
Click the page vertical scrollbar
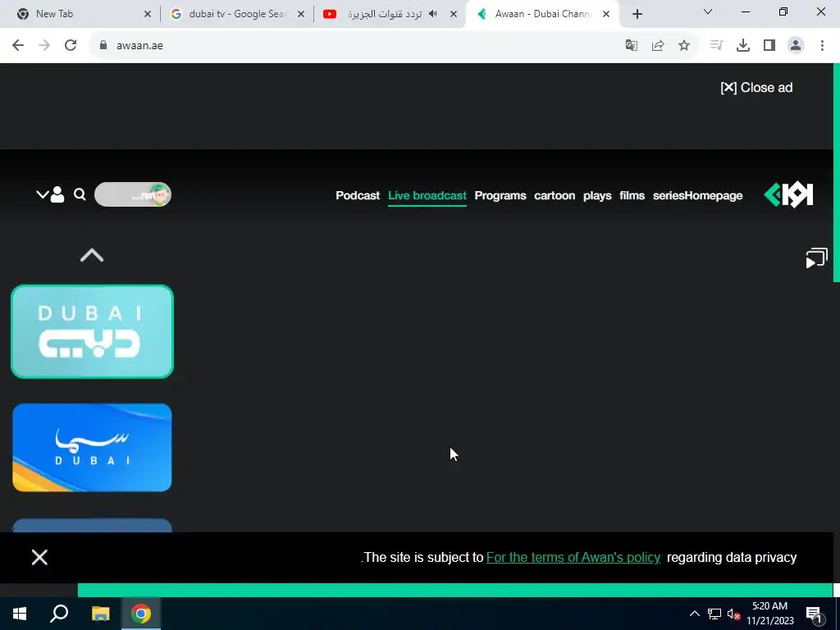point(836,172)
